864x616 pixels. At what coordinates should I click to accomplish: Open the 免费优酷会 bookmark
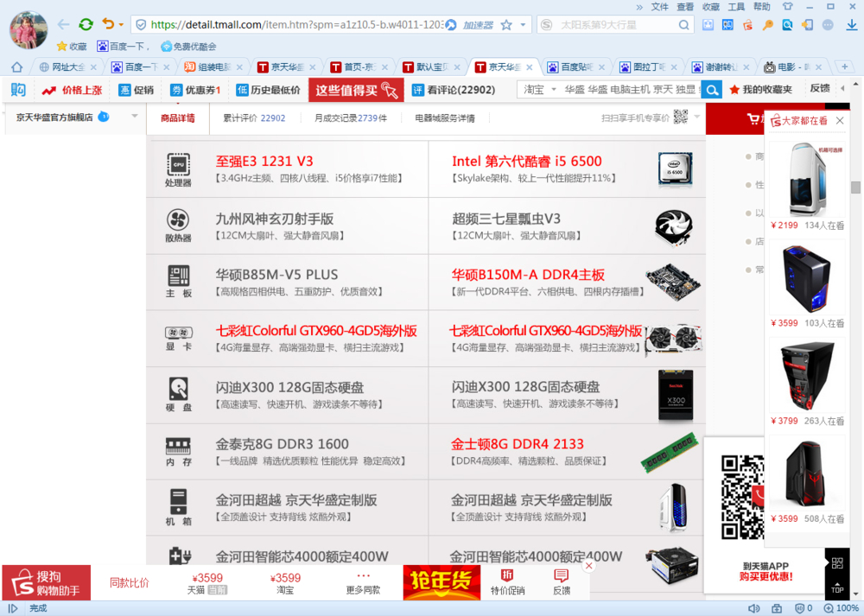pos(188,47)
